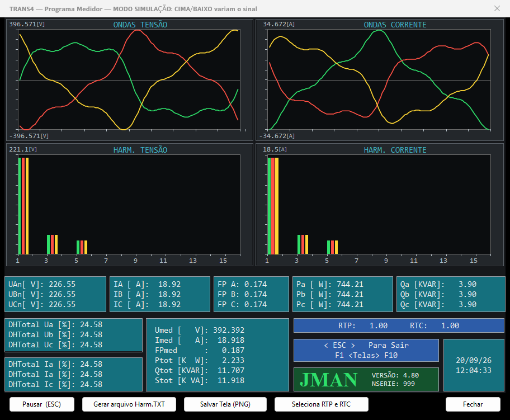This screenshot has height=420, width=510.
Task: Click the 221.1[V] harmonic scale label
Action: [x=23, y=149]
